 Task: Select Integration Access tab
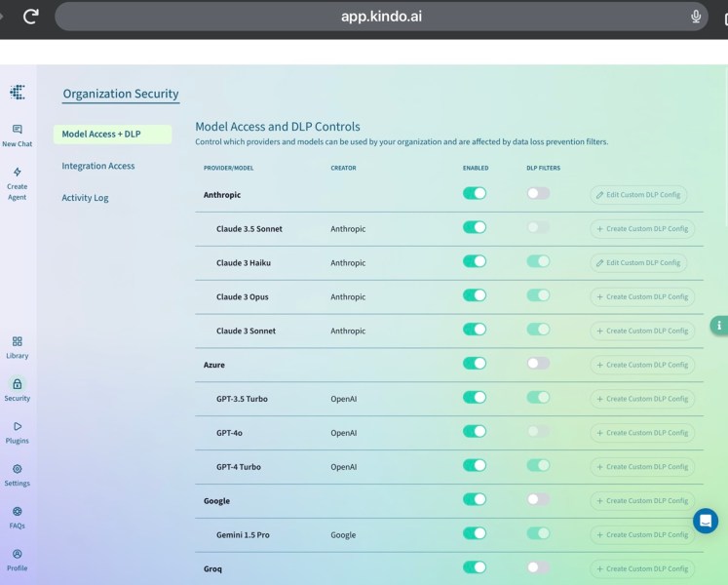click(98, 166)
